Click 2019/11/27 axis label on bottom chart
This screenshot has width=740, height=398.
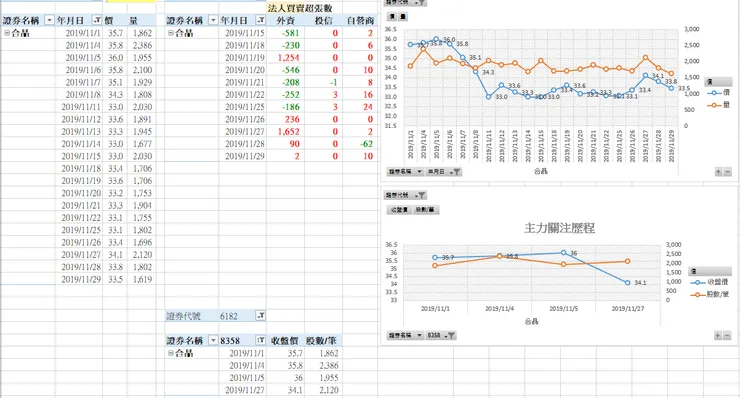click(628, 309)
